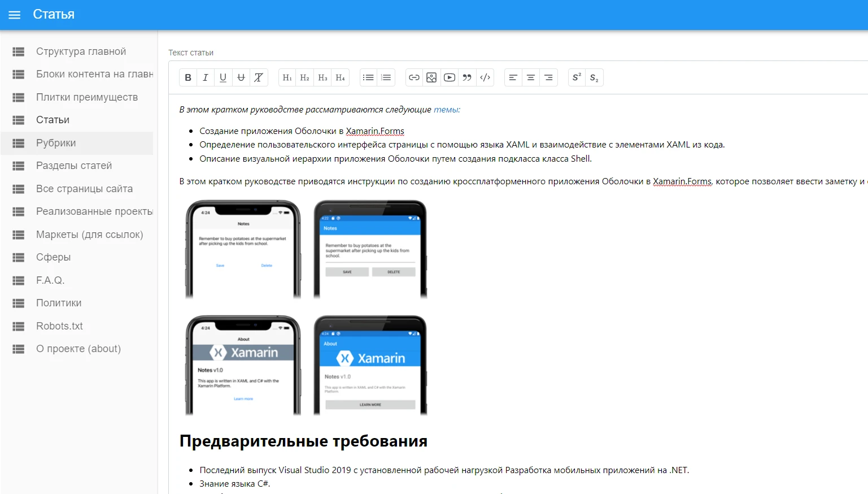The width and height of the screenshot is (868, 494).
Task: Apply Heading 1 style
Action: [x=287, y=77]
